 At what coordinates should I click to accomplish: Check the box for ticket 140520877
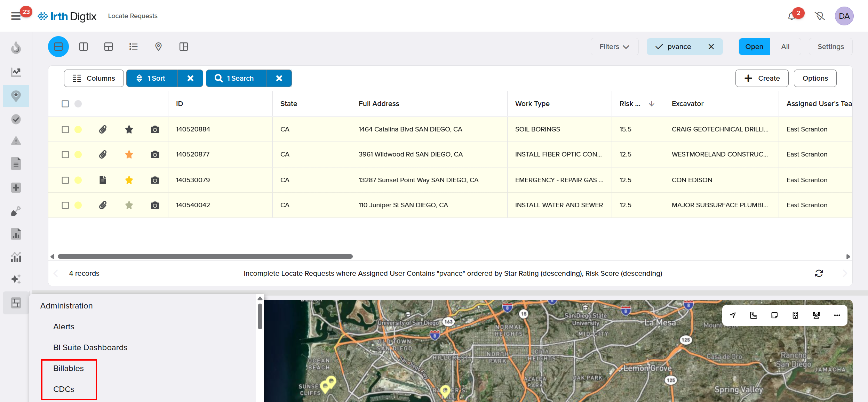[65, 154]
